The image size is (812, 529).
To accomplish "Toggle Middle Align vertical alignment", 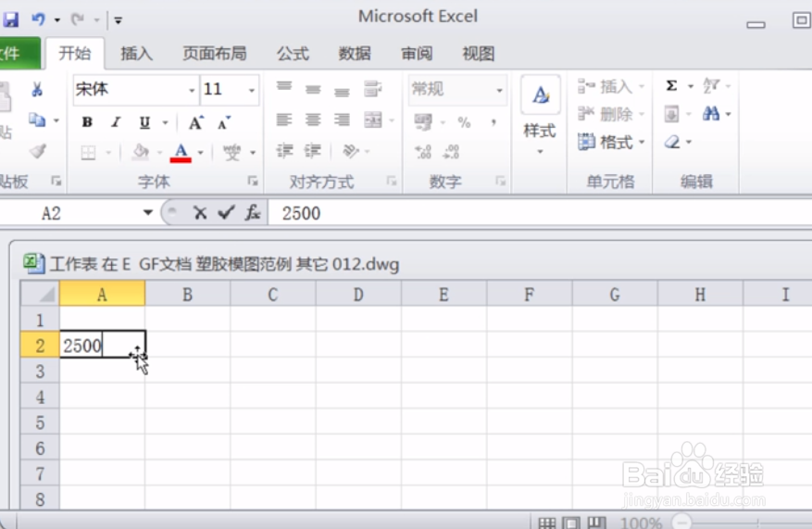I will 313,89.
